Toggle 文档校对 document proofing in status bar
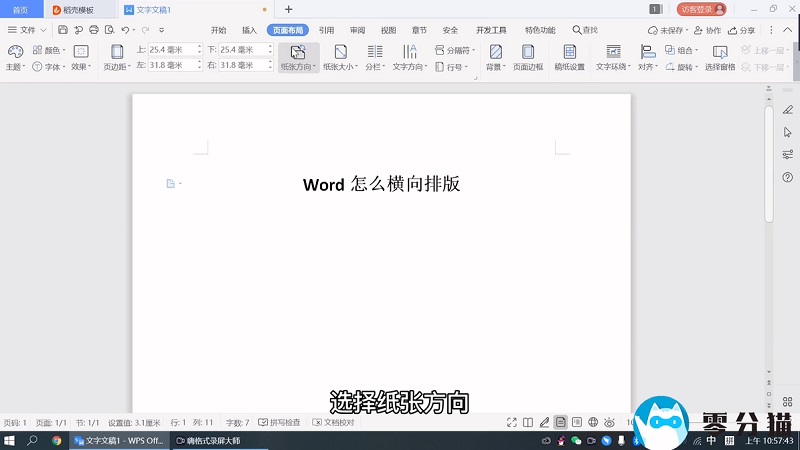The width and height of the screenshot is (800, 450). [x=334, y=423]
